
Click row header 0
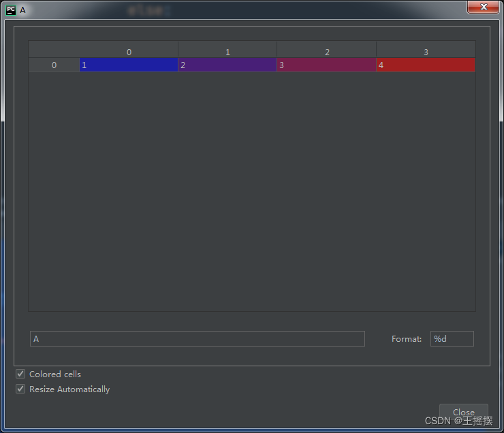pyautogui.click(x=54, y=65)
